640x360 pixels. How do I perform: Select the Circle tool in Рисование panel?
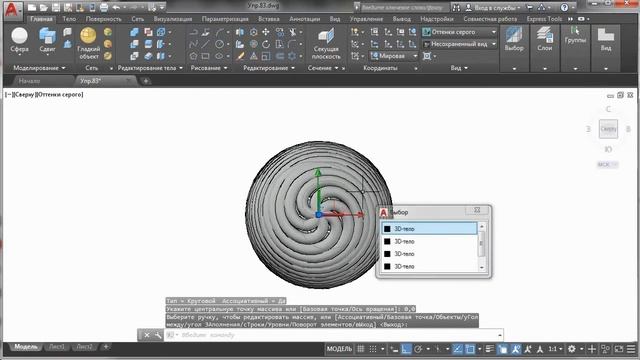219,44
